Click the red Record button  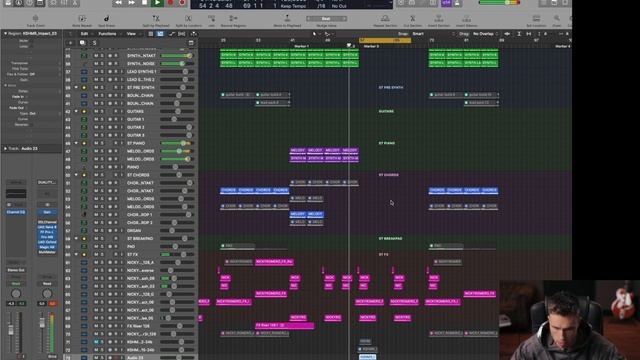tap(171, 3)
